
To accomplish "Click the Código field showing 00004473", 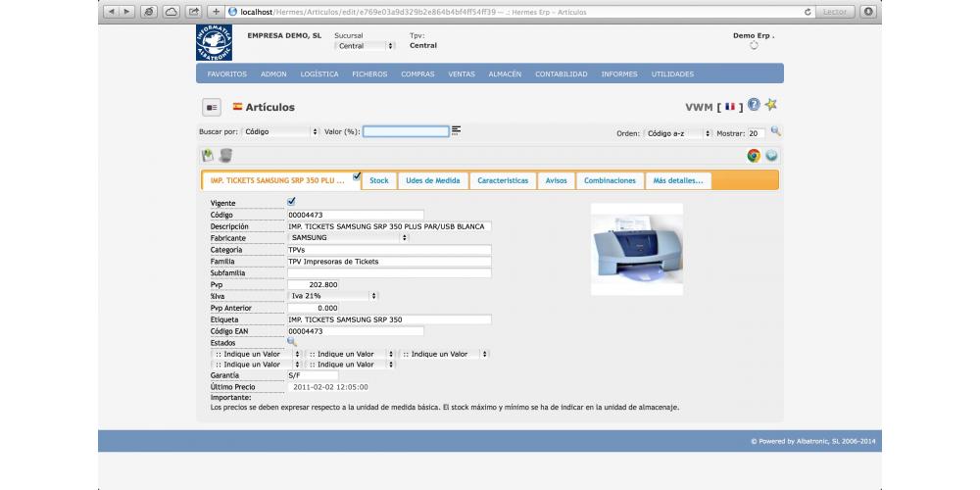I will click(x=355, y=215).
